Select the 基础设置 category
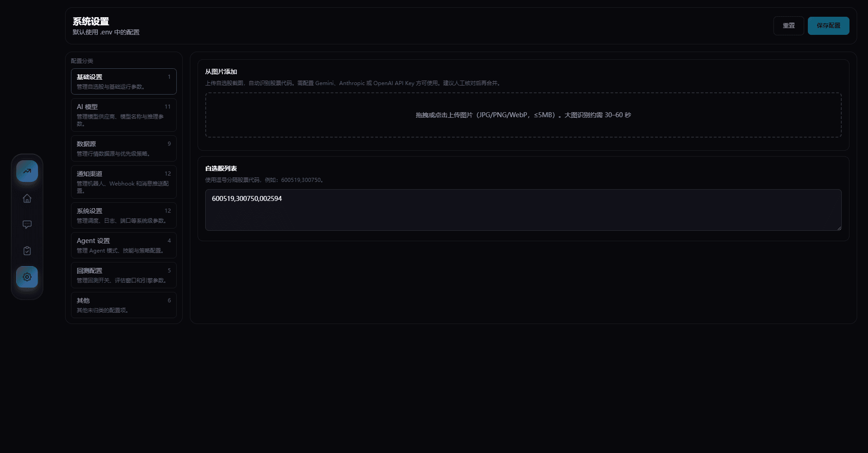 pos(123,81)
